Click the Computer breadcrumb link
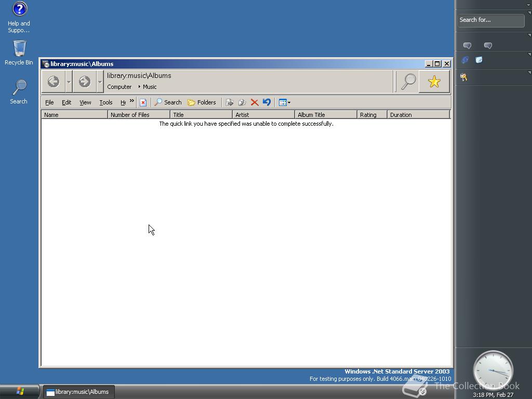This screenshot has width=532, height=399. point(119,87)
